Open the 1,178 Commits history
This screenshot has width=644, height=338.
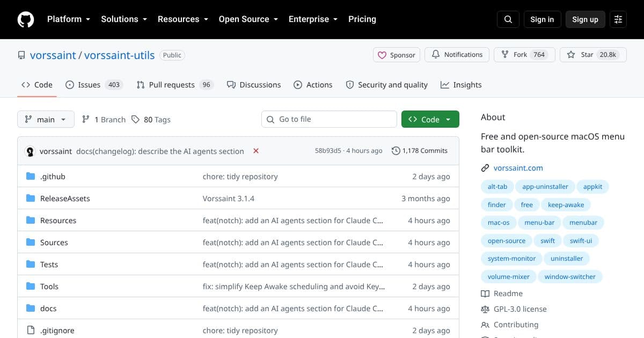[x=420, y=151]
